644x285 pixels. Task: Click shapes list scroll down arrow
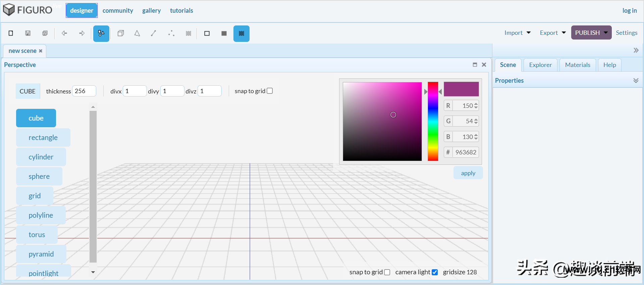point(93,272)
